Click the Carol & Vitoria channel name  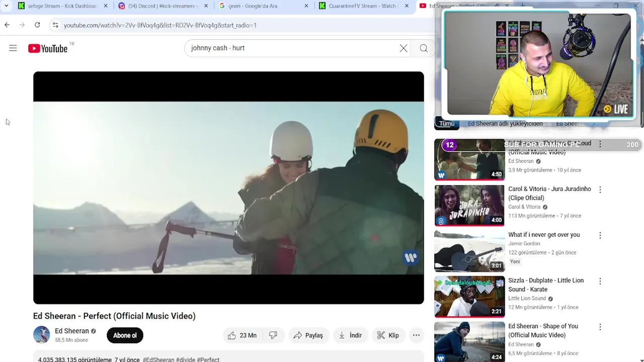point(524,207)
